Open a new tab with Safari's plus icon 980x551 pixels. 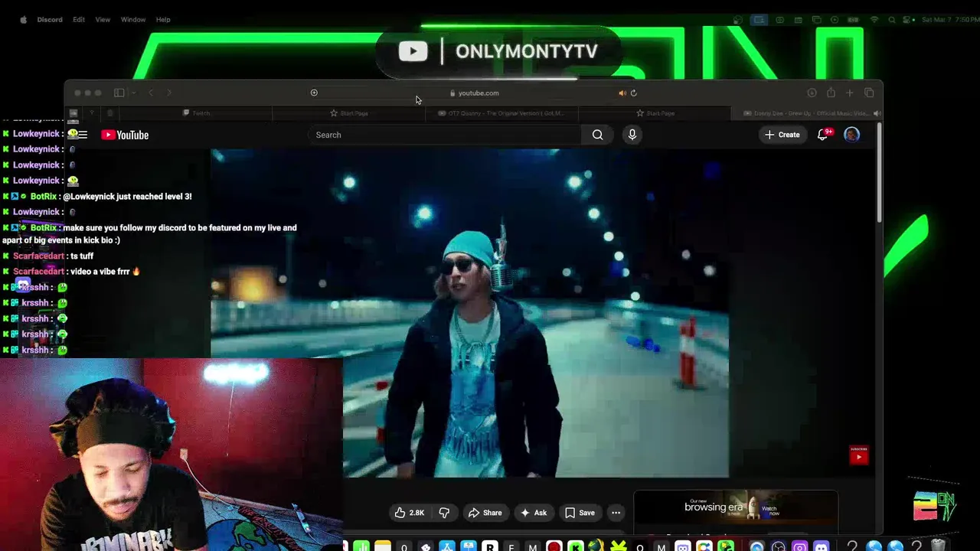point(850,93)
